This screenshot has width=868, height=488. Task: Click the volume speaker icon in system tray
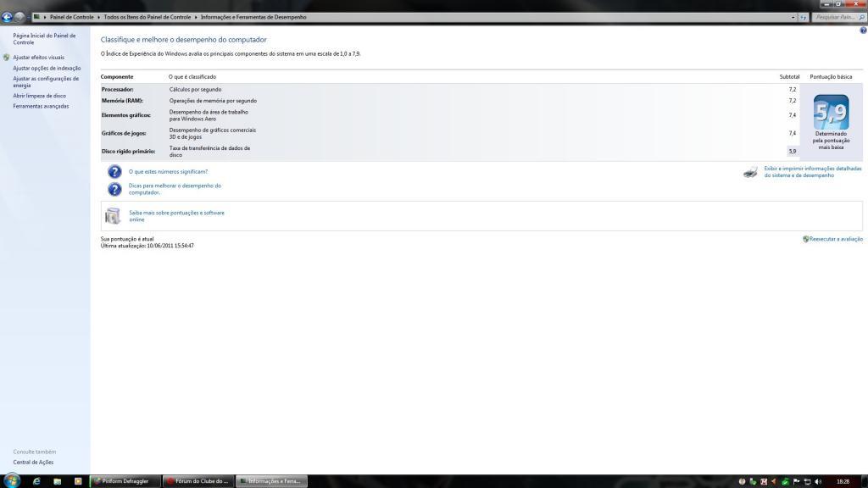pos(818,481)
